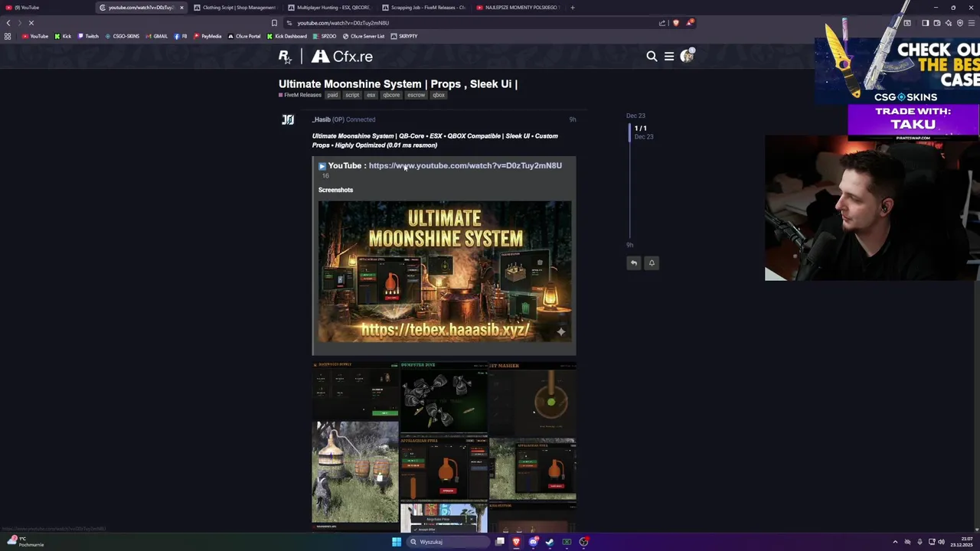The height and width of the screenshot is (551, 980).
Task: Open the FB bookmark
Action: click(x=181, y=36)
